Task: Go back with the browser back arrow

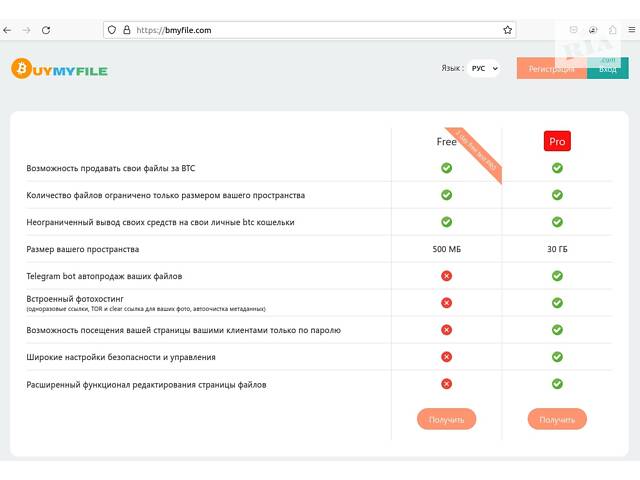Action: click(7, 30)
